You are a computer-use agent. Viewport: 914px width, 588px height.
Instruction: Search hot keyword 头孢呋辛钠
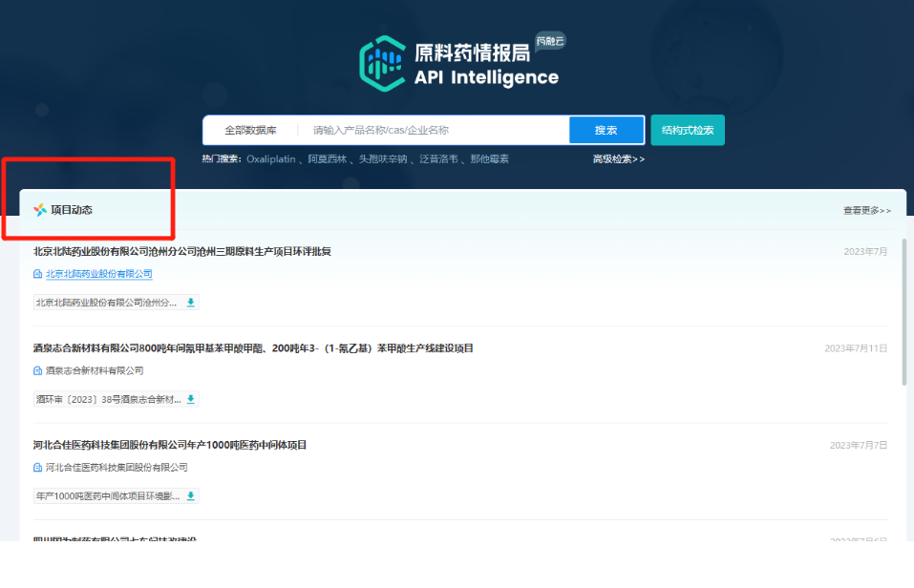(x=383, y=159)
